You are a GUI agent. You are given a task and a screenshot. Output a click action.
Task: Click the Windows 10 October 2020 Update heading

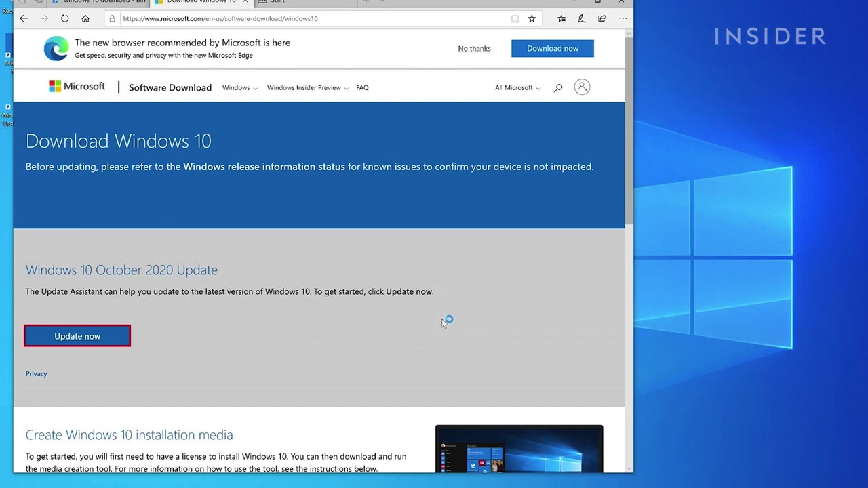121,270
